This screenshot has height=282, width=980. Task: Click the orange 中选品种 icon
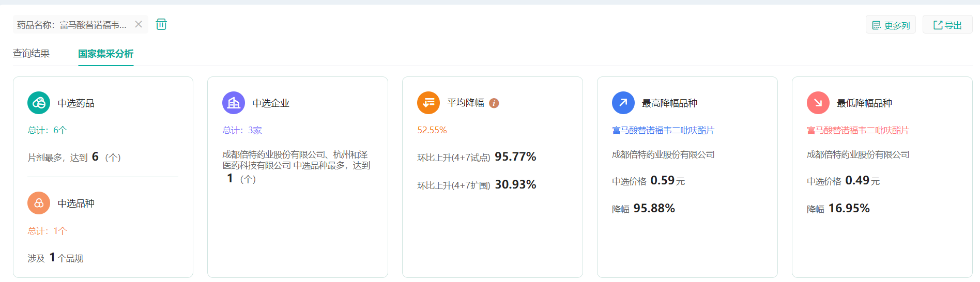[39, 203]
